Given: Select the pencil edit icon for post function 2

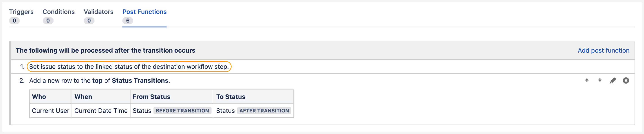Looking at the screenshot, I should (x=613, y=80).
